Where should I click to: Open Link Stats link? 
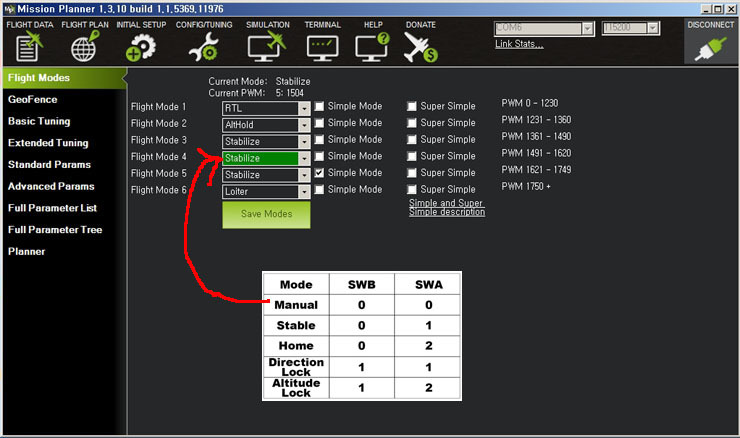coord(519,44)
